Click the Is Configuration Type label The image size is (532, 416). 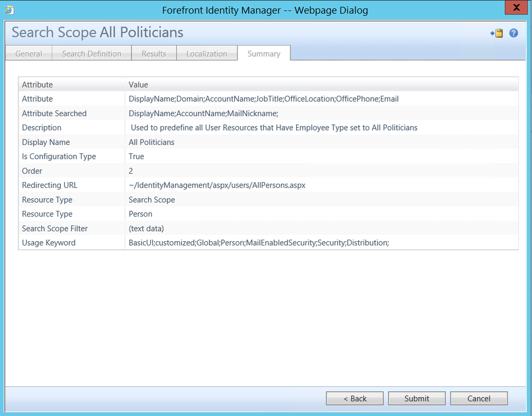click(x=59, y=157)
